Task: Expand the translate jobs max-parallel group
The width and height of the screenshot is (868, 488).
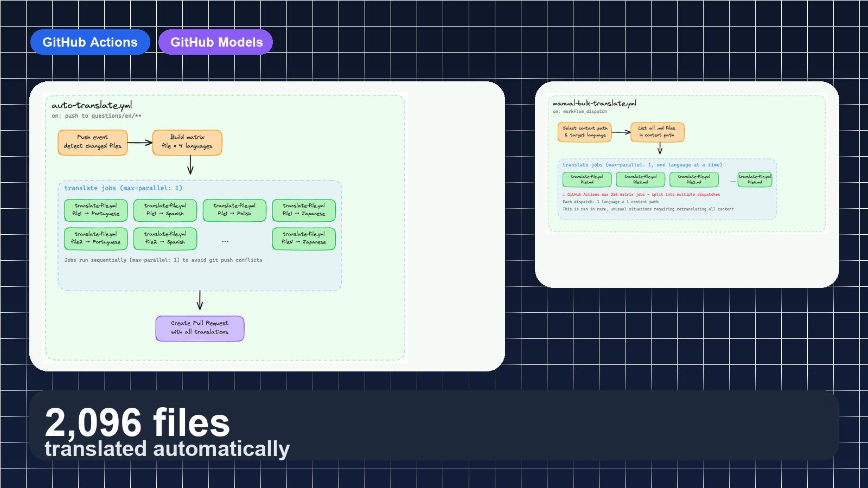Action: tap(124, 188)
